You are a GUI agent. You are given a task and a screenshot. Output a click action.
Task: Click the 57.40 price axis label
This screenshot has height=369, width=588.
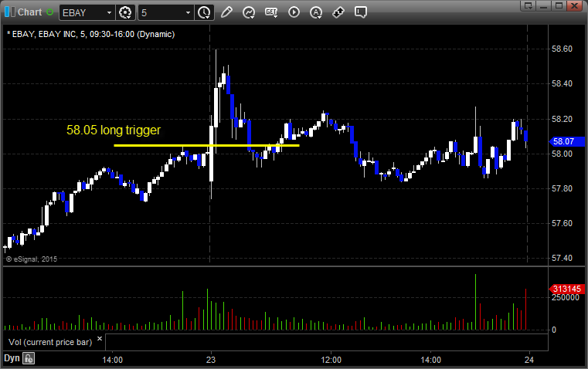pos(562,258)
